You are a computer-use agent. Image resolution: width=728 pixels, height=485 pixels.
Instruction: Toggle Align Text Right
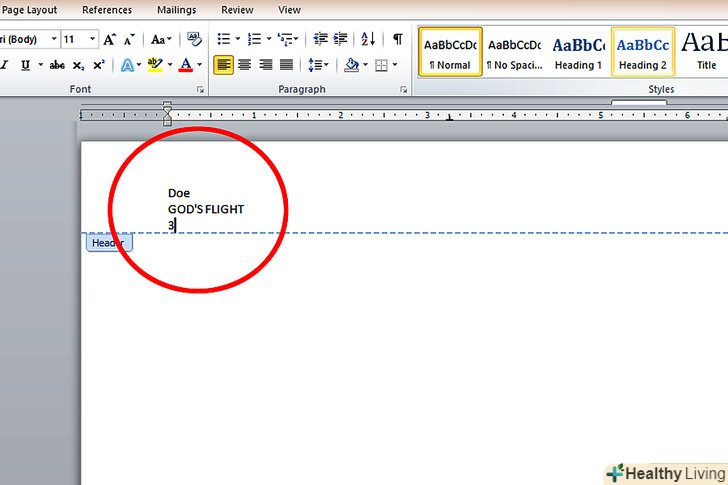(266, 65)
